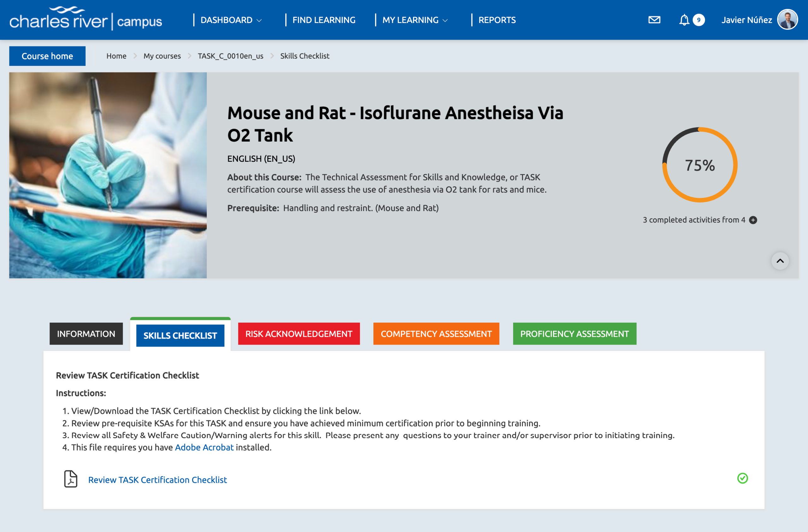Open the messages envelope icon

tap(654, 20)
